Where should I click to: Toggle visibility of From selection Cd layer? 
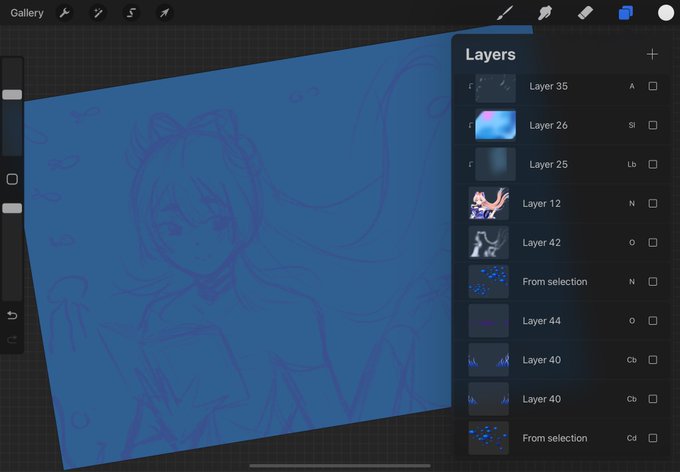click(x=653, y=438)
